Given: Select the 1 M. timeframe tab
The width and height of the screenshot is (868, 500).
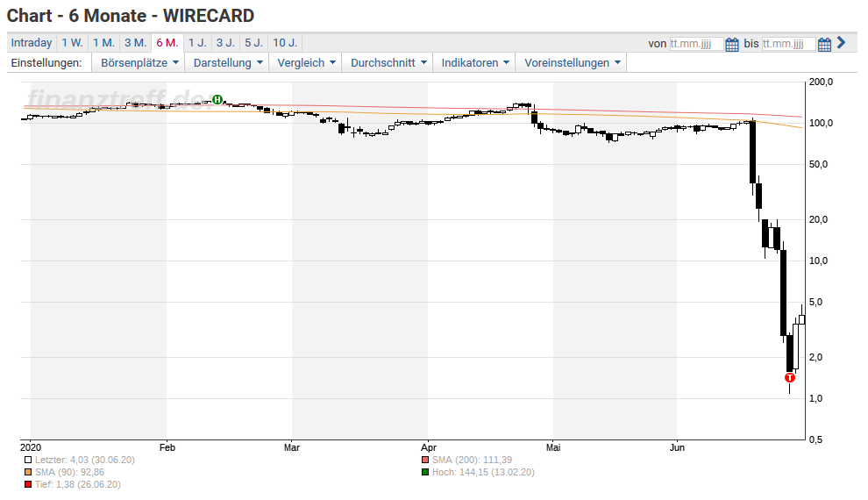Looking at the screenshot, I should [103, 43].
